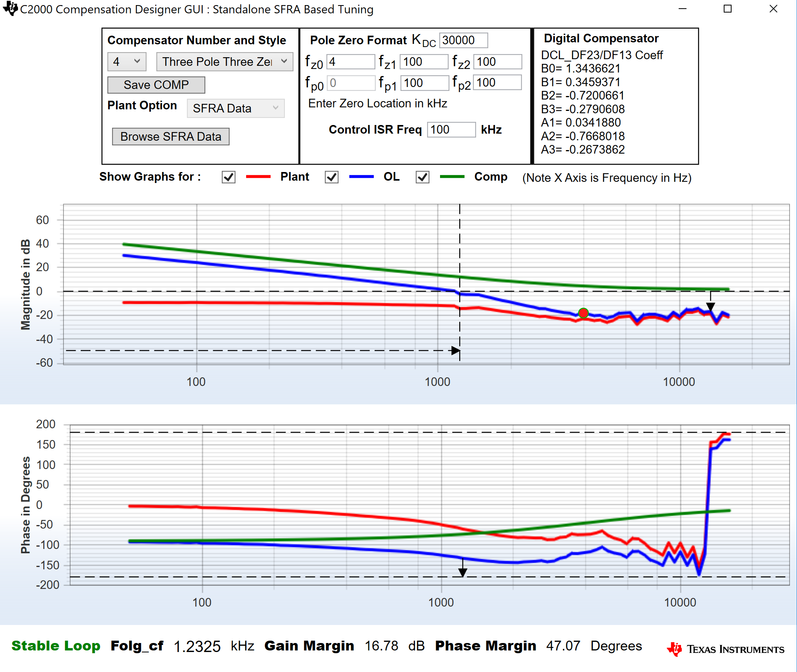
Task: Click the Save COMP button
Action: click(156, 85)
